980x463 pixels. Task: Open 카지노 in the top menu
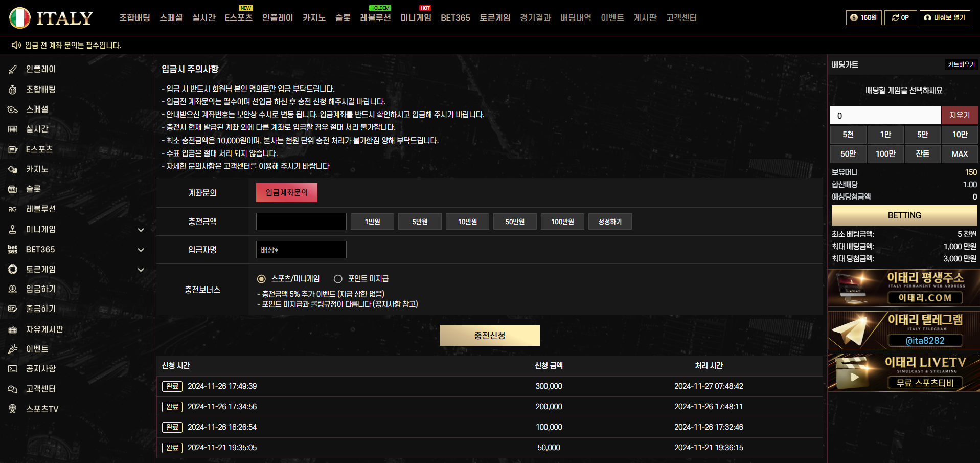314,18
